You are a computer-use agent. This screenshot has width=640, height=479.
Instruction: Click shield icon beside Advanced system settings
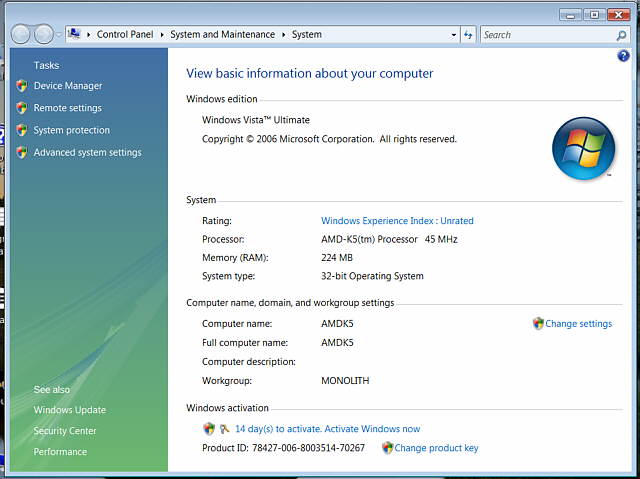click(22, 152)
